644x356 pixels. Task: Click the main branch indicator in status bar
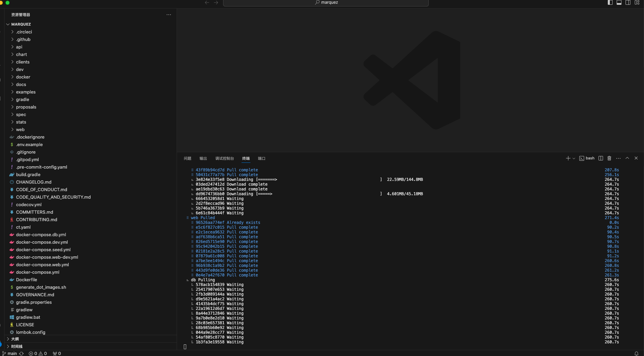[x=10, y=353]
